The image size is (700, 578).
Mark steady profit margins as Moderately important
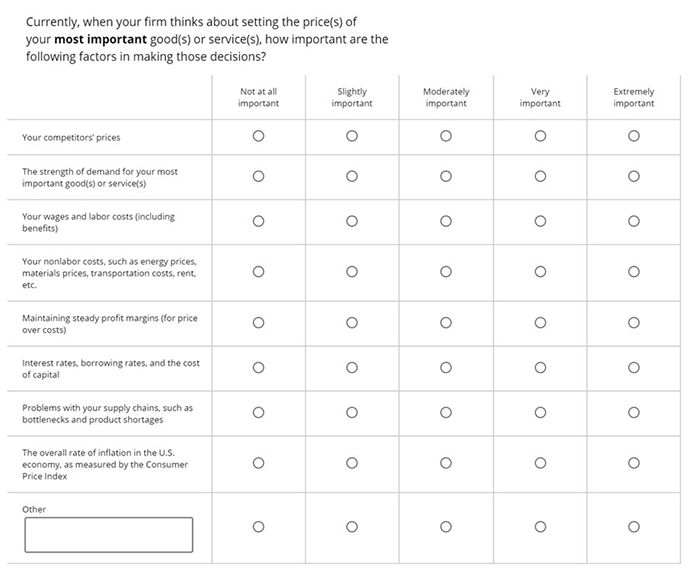(446, 323)
